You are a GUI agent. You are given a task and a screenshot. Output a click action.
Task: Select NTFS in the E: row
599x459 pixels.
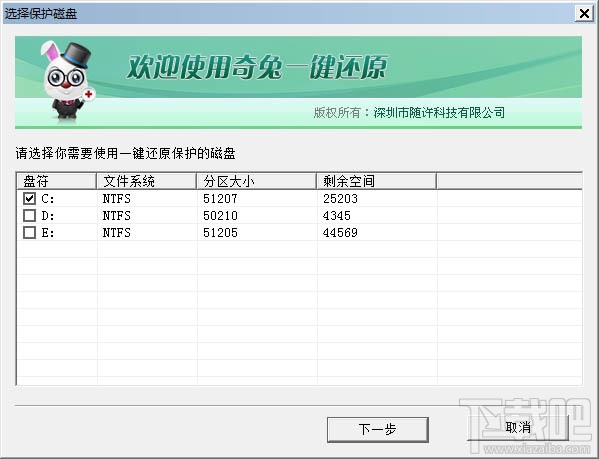[117, 233]
